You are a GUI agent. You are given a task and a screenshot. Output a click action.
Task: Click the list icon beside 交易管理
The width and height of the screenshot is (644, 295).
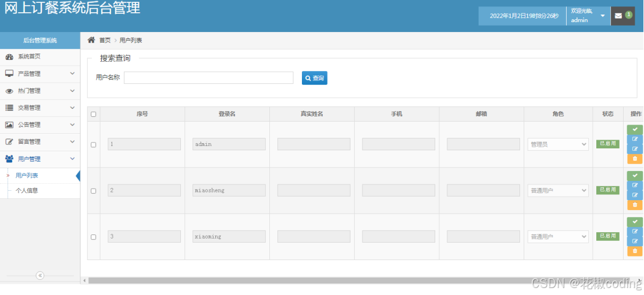[x=9, y=108]
